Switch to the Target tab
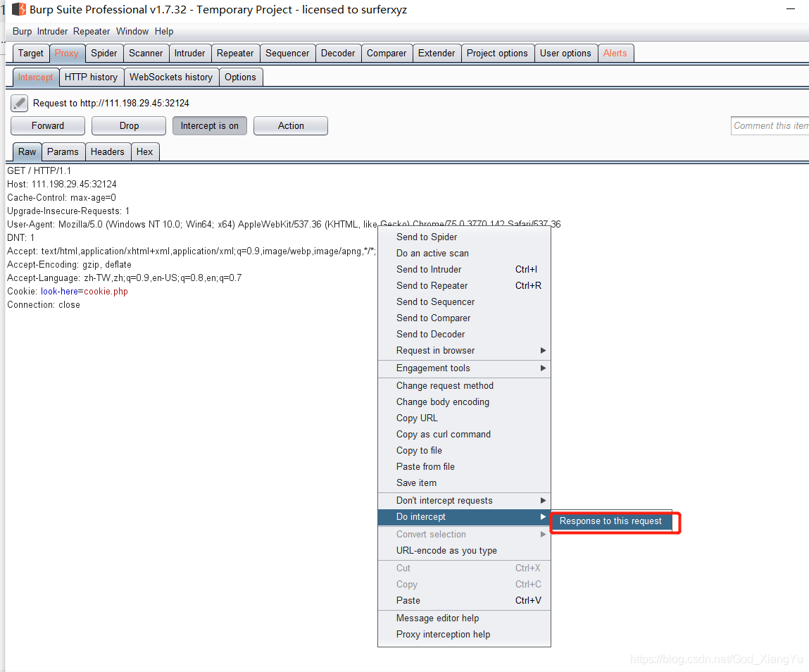The image size is (809, 672). point(31,53)
